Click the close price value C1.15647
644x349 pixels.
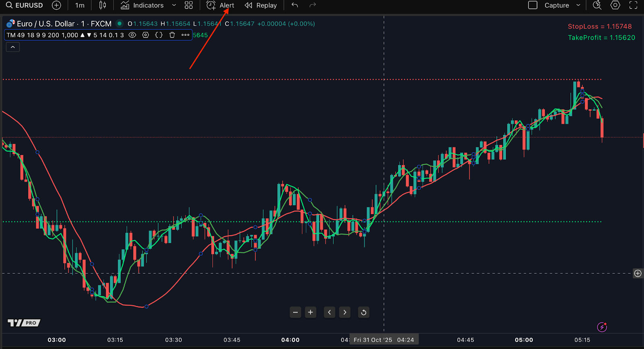(239, 24)
